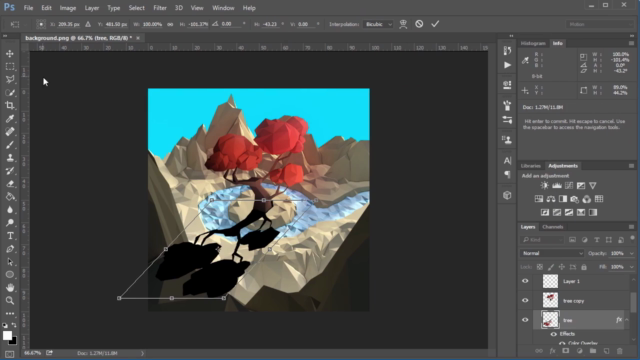Open the Image menu
This screenshot has width=640, height=360.
[68, 8]
